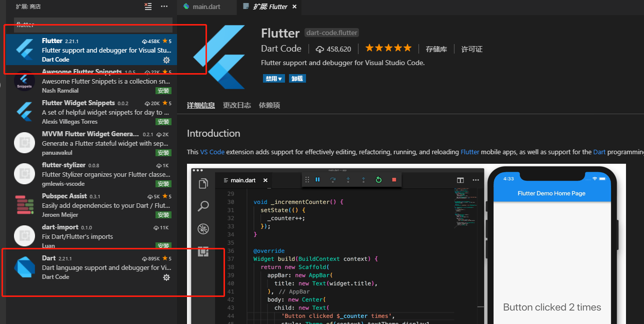The width and height of the screenshot is (644, 324).
Task: Click the 458K download count in Flutter row
Action: tap(151, 41)
